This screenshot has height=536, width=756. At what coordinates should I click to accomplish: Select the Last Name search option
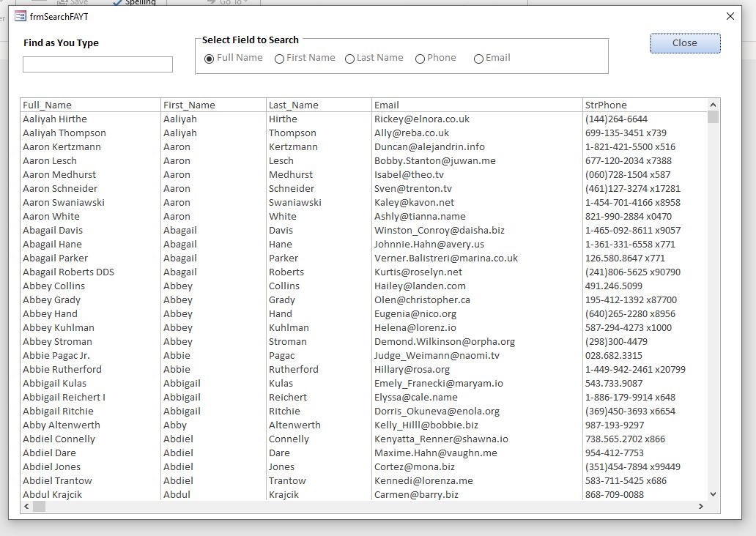click(349, 59)
